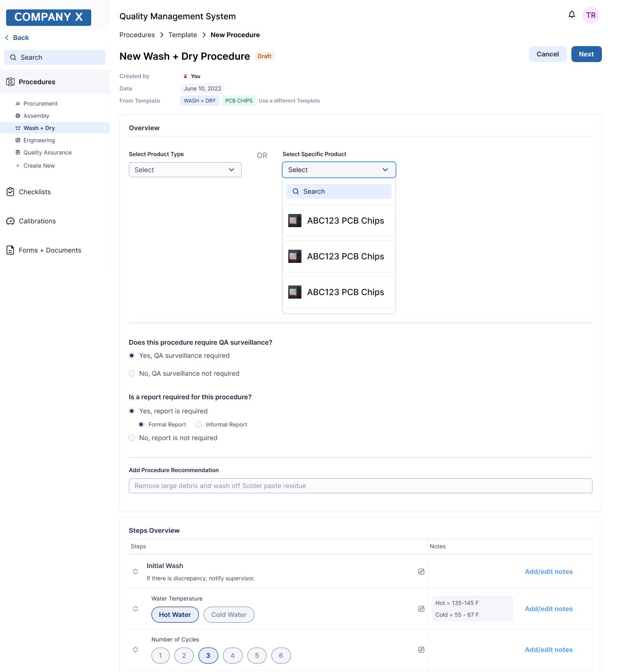This screenshot has width=617, height=672.
Task: Click the notification bell icon
Action: 572,15
